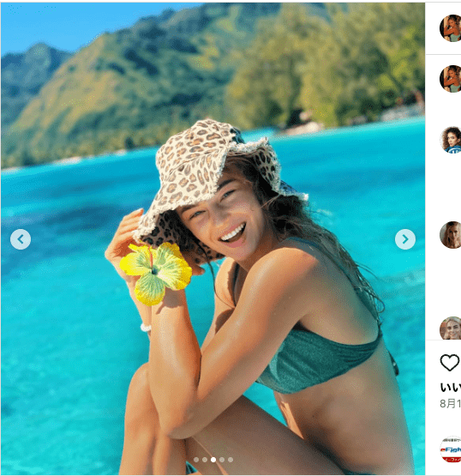Open the likes count text below the heart

pyautogui.click(x=451, y=388)
